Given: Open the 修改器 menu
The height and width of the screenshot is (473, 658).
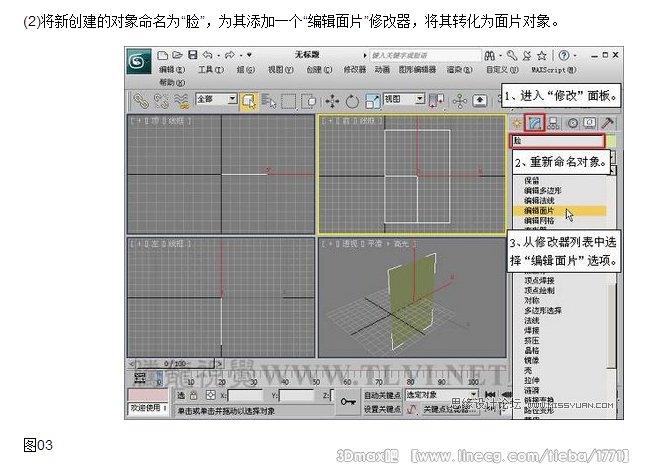Looking at the screenshot, I should [x=355, y=70].
